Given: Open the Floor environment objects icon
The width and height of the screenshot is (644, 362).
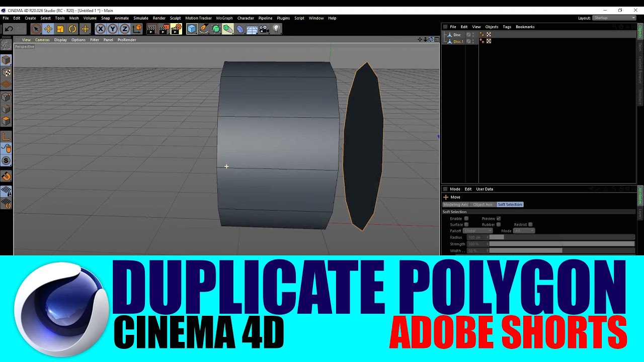Looking at the screenshot, I should click(x=252, y=29).
